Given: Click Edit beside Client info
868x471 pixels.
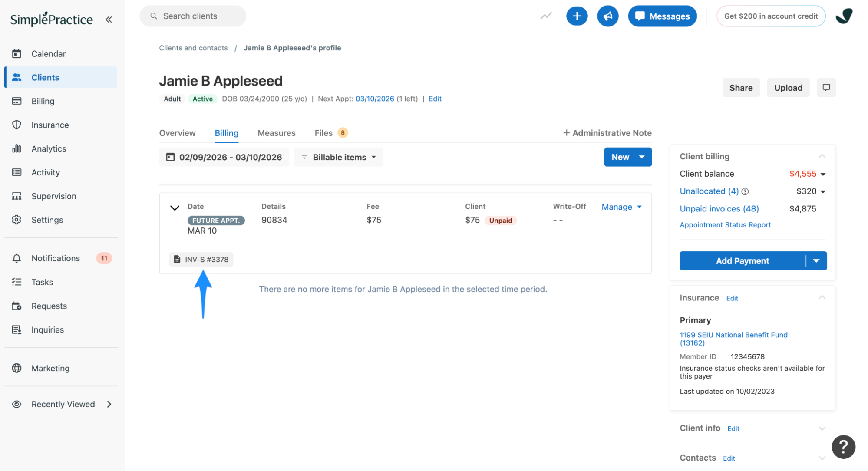Looking at the screenshot, I should [x=733, y=428].
